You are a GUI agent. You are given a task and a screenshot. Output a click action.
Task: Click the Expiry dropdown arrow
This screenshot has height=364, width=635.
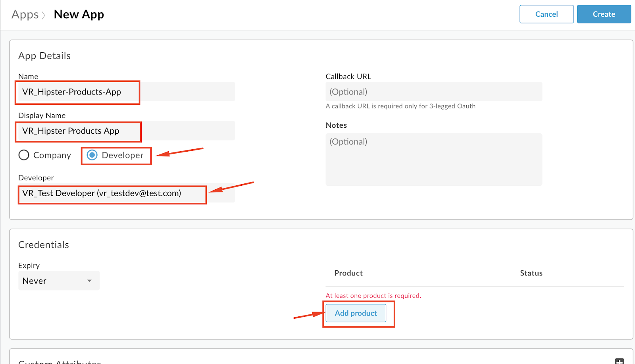tap(89, 281)
